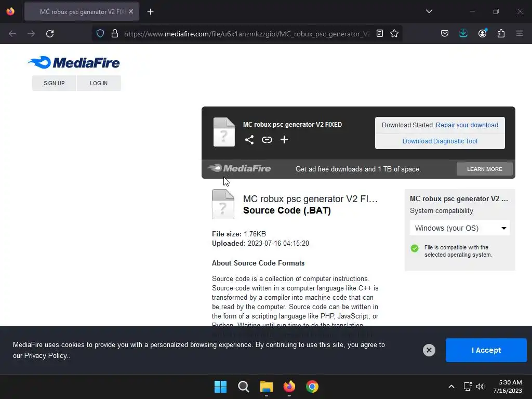Viewport: 532px width, 399px height.
Task: Open the Firefox account icon
Action: click(x=482, y=33)
